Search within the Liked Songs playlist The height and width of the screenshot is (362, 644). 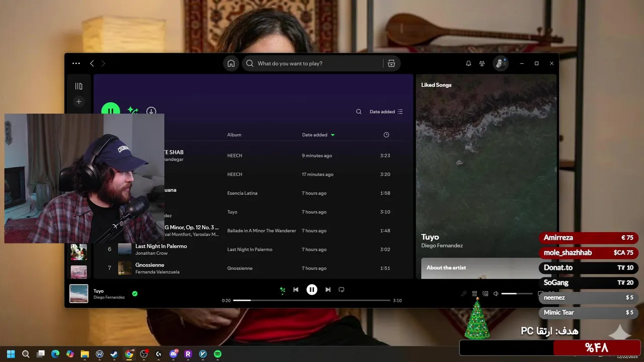pos(359,112)
